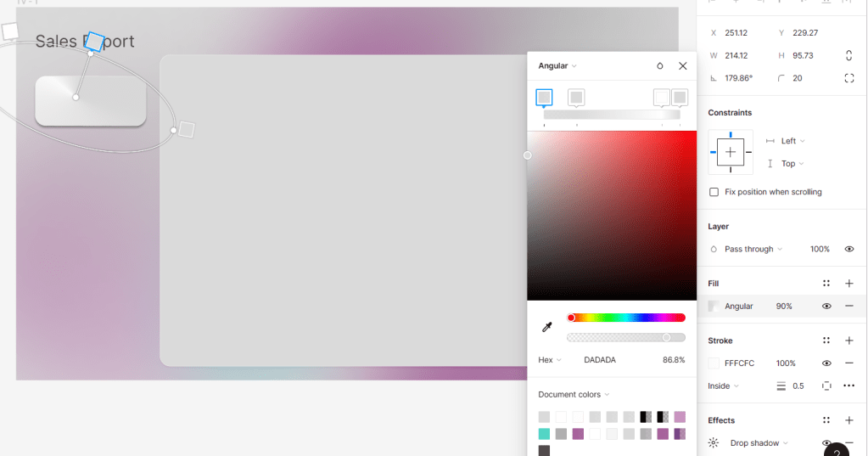Expand the Document colors list
The height and width of the screenshot is (456, 868).
pyautogui.click(x=574, y=395)
